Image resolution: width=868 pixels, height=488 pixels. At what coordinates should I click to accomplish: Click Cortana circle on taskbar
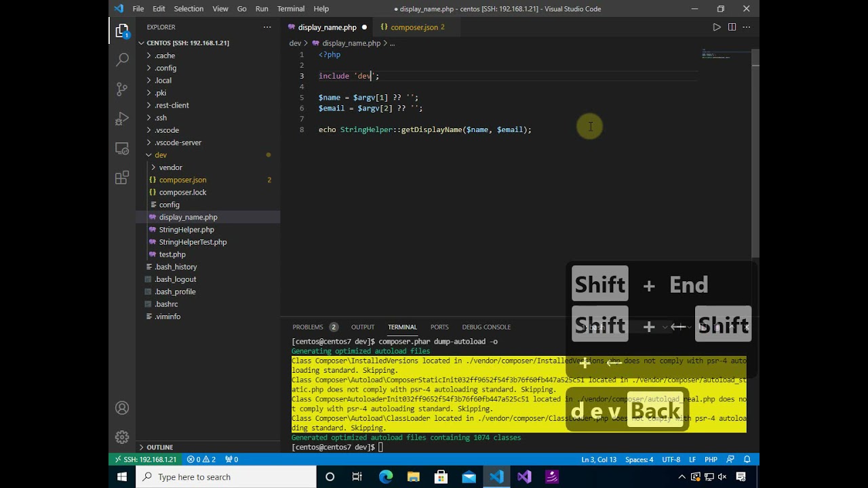point(330,476)
